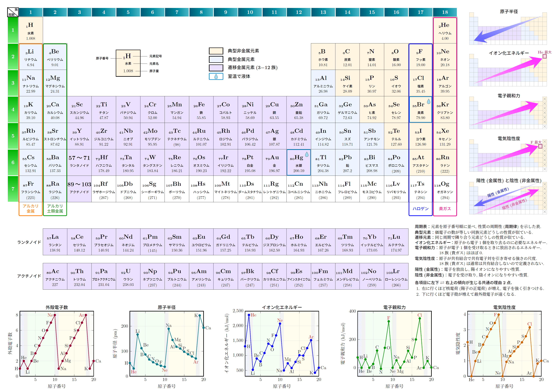Image resolution: width=555 pixels, height=392 pixels.
Task: Click the ハロゲン group label
Action: coord(420,209)
